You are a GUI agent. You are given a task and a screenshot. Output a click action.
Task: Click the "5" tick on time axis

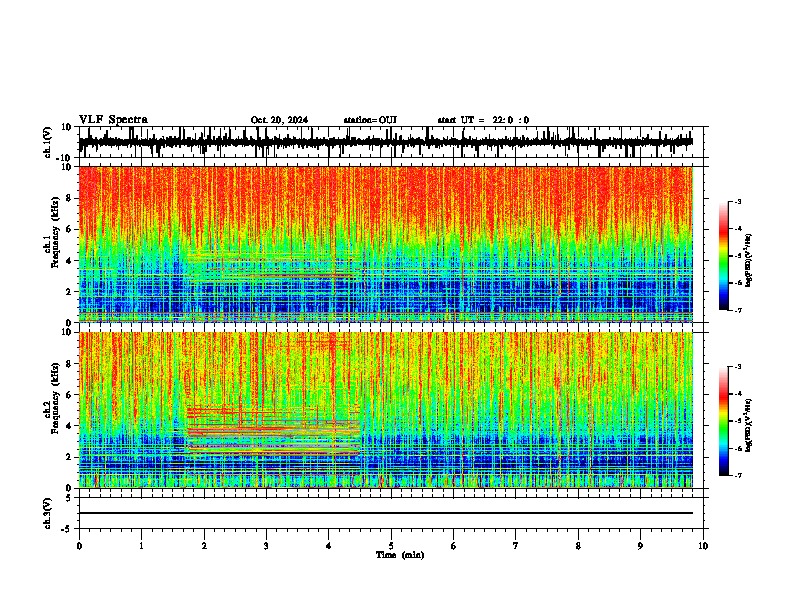pos(391,546)
